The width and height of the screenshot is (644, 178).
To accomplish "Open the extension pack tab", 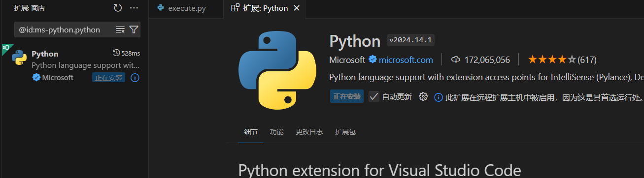I will pyautogui.click(x=345, y=132).
